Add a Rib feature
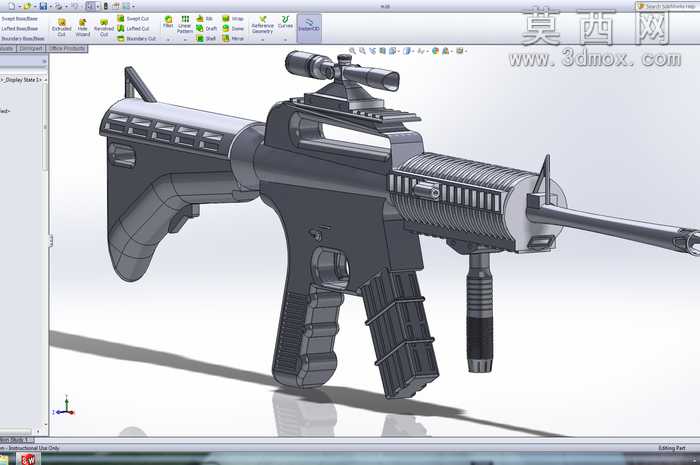700x465 pixels. [204, 18]
